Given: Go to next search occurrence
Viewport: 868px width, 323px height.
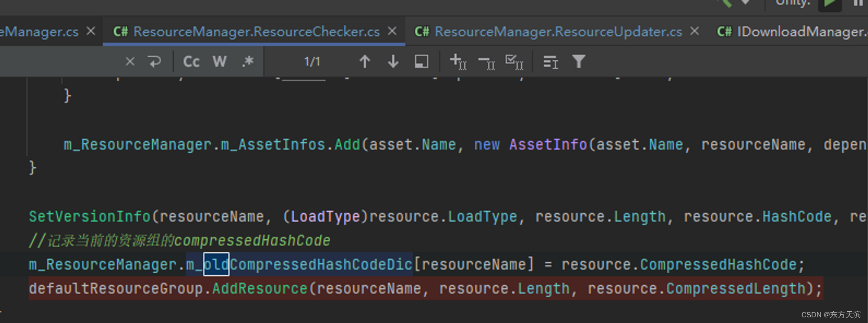Looking at the screenshot, I should [x=393, y=62].
